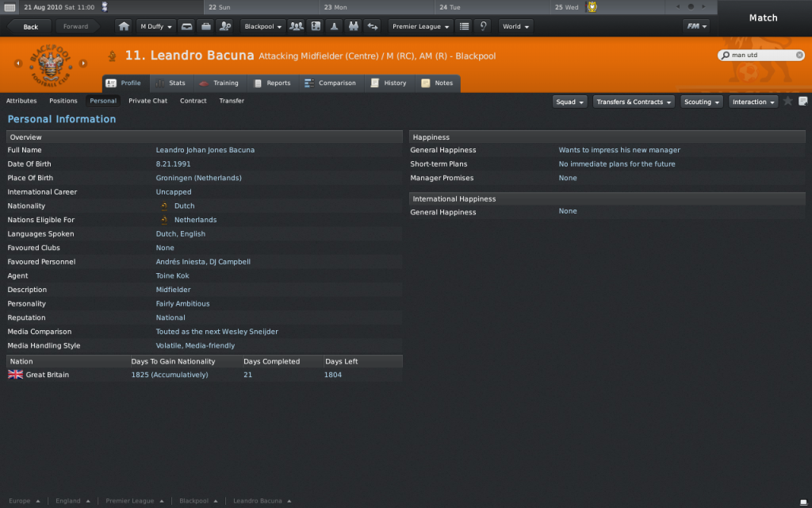Click Groningen (Netherlands) birthplace link
812x508 pixels.
(199, 178)
